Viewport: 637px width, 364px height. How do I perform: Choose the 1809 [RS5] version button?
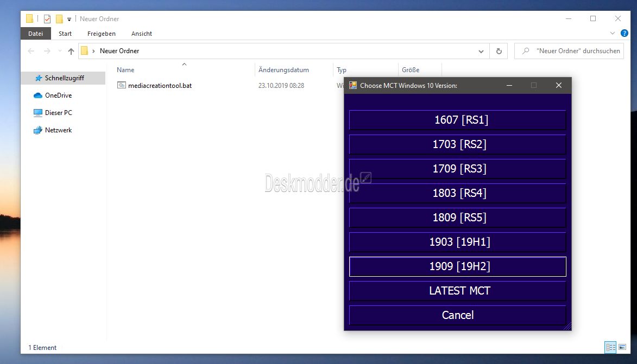coord(457,217)
